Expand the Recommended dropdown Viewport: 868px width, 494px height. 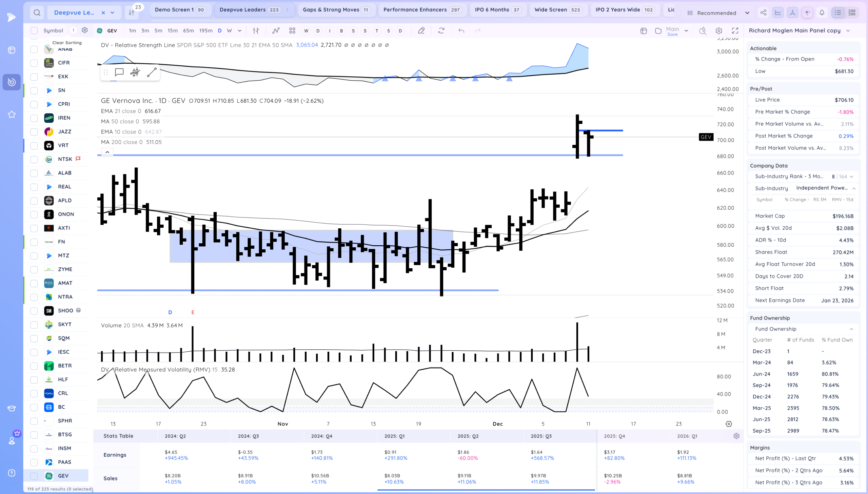click(718, 13)
